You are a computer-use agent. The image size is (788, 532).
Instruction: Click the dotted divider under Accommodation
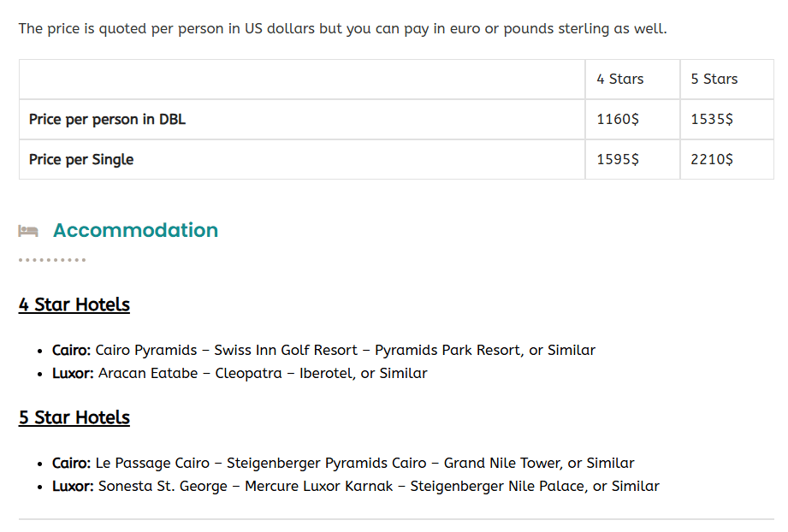pyautogui.click(x=52, y=260)
